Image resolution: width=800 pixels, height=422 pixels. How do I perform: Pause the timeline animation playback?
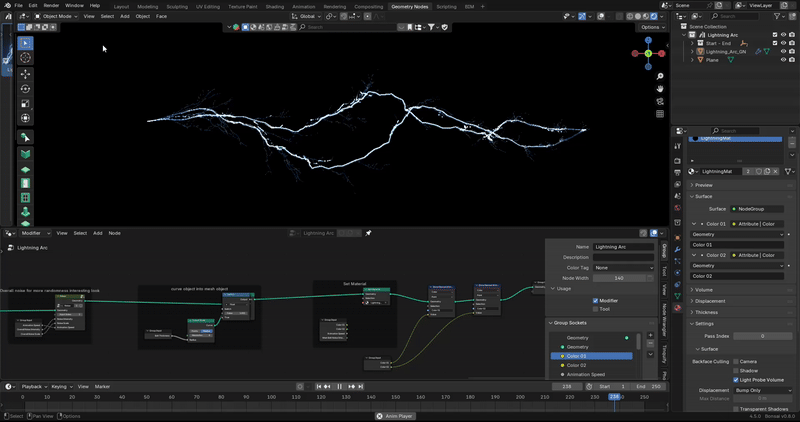pyautogui.click(x=339, y=387)
